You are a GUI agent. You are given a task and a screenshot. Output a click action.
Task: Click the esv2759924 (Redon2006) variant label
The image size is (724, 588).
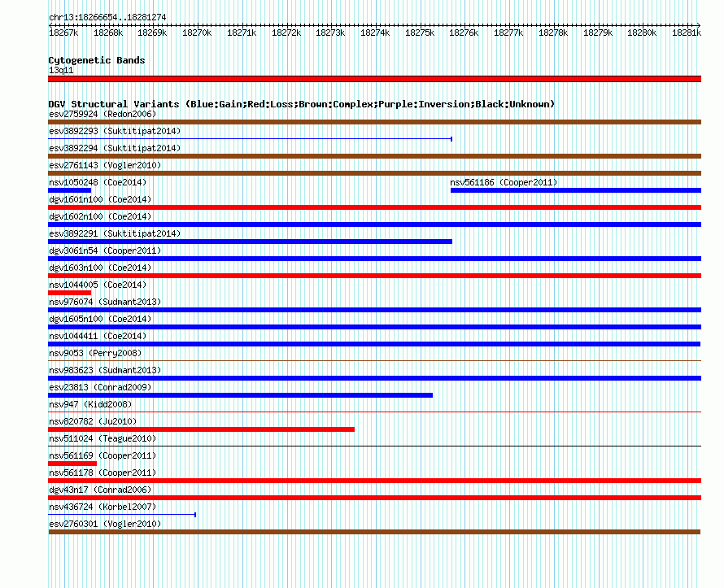[102, 114]
